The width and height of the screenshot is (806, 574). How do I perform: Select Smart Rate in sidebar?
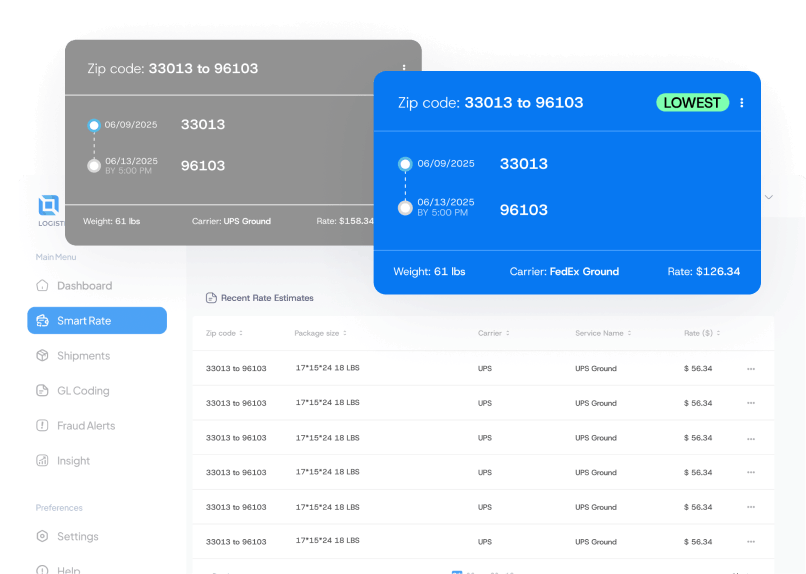pos(97,321)
